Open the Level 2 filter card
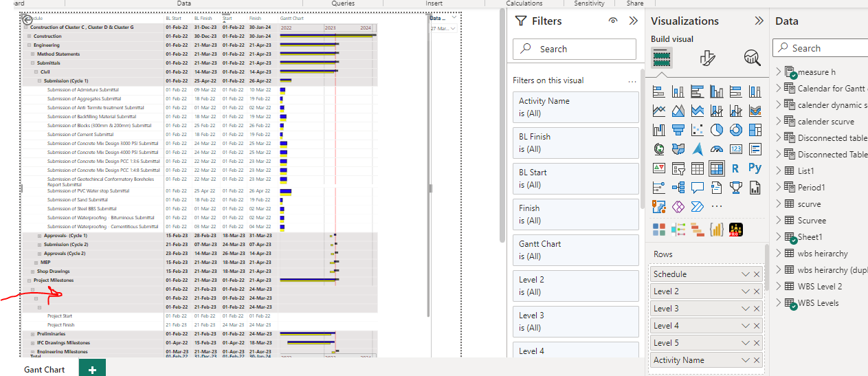Screen dimensions: 868x376 (x=576, y=286)
